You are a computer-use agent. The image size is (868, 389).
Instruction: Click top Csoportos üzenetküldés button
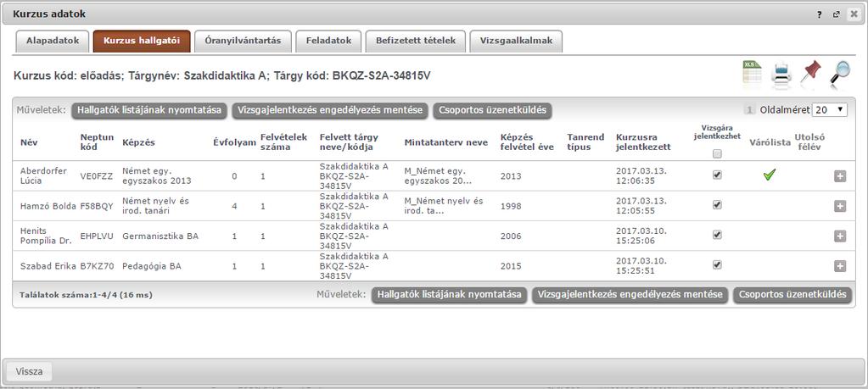[492, 110]
